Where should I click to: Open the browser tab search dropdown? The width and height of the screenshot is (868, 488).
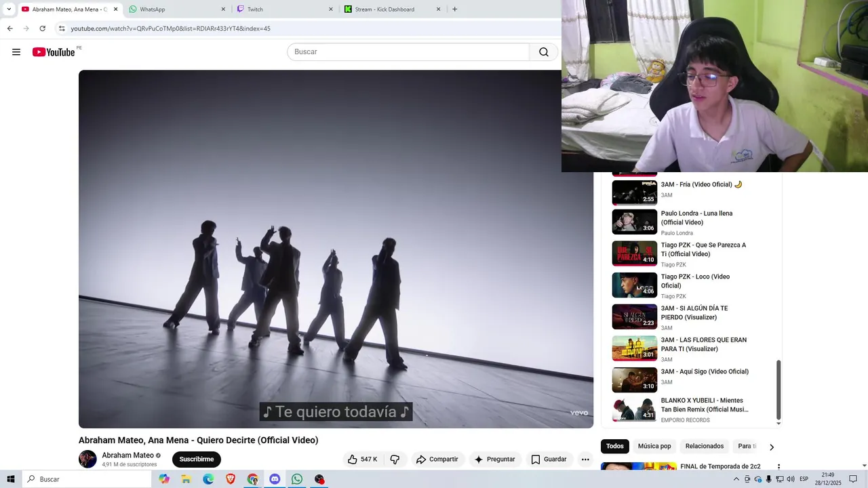[9, 9]
